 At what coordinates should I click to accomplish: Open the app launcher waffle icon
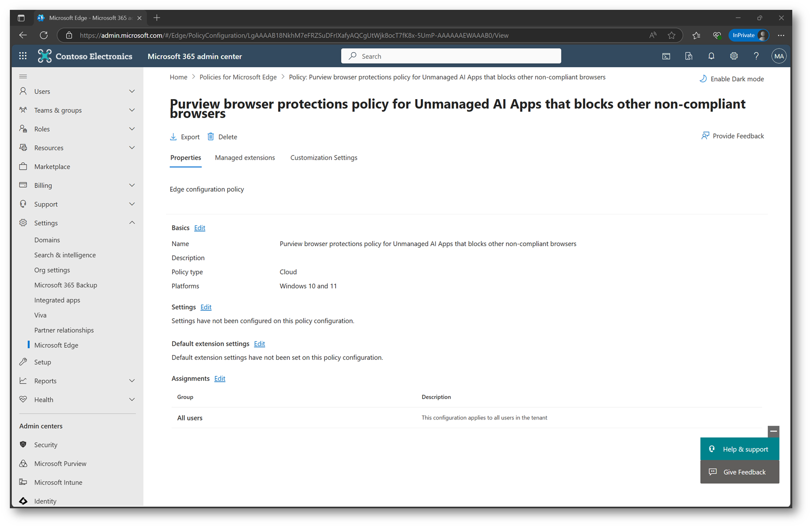tap(23, 56)
